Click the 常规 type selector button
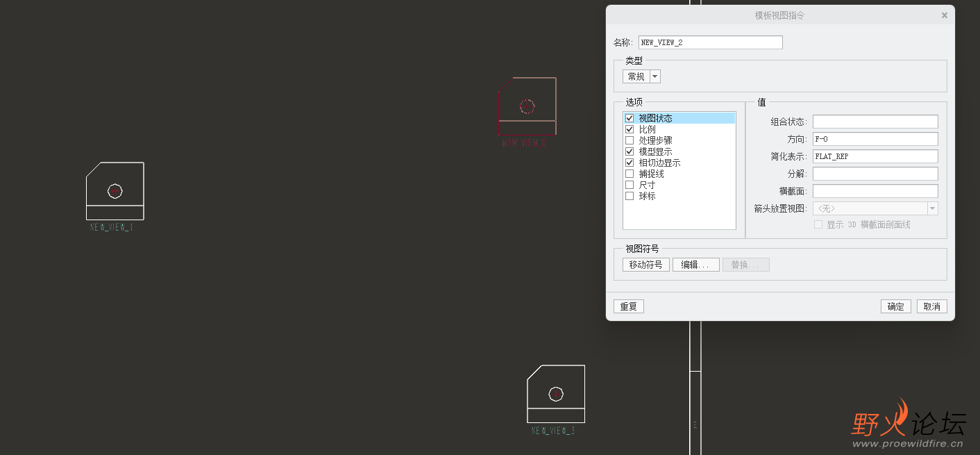Image resolution: width=980 pixels, height=455 pixels. pos(636,76)
